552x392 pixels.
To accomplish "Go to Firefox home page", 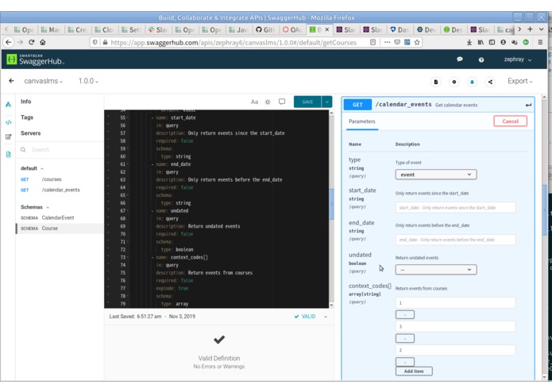I will [x=43, y=42].
